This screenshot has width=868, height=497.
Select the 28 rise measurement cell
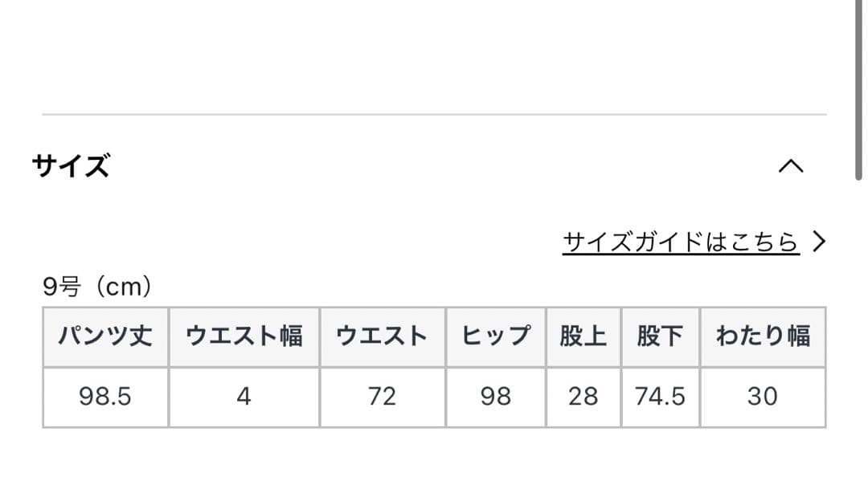(583, 397)
